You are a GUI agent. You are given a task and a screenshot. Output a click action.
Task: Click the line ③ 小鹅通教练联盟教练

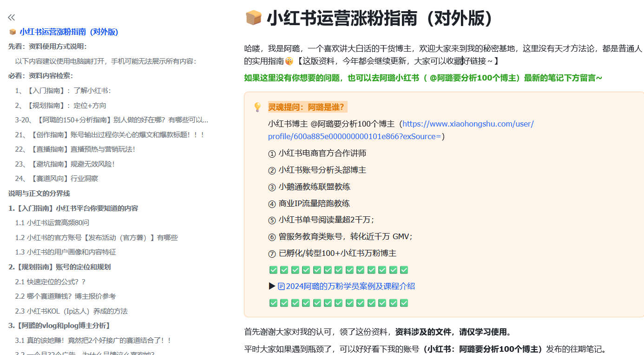click(x=309, y=187)
